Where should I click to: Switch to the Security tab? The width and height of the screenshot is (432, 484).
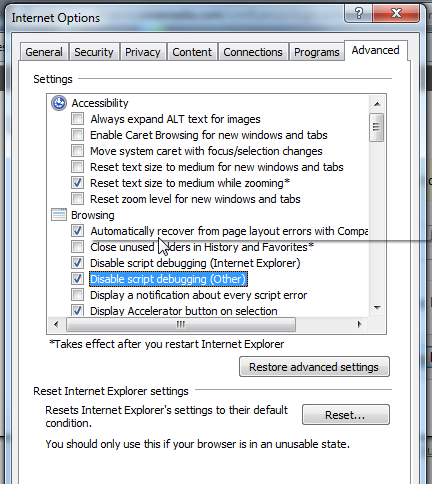94,52
